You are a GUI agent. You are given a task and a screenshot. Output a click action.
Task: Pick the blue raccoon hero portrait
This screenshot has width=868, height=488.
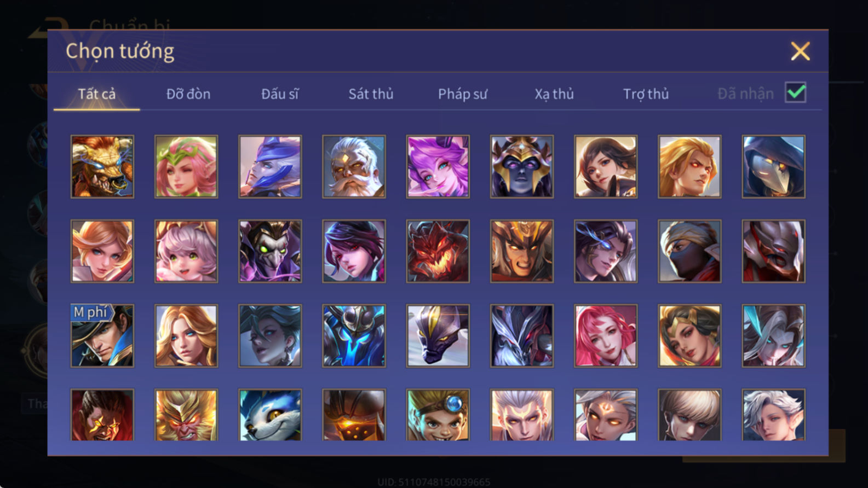point(270,415)
